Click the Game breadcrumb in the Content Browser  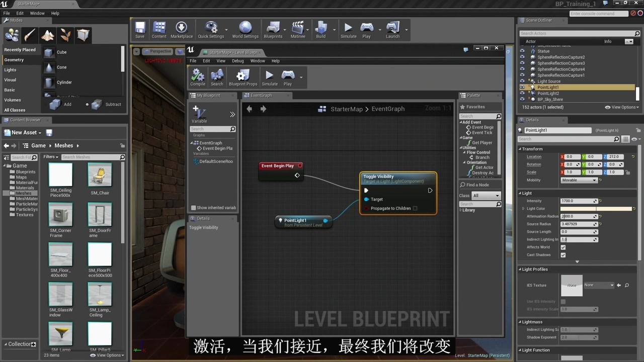click(38, 146)
